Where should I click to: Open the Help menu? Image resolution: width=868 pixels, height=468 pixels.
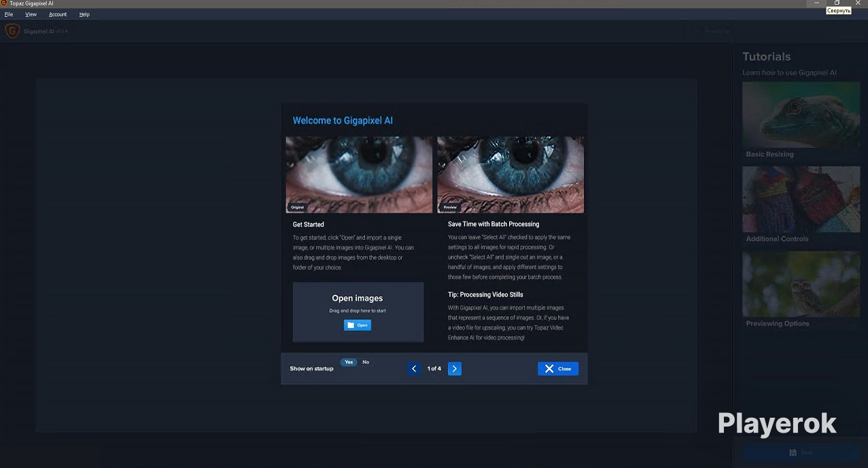click(x=84, y=14)
